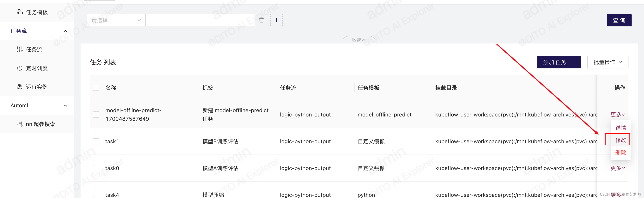
Task: Add a filter condition with plus button
Action: click(276, 20)
